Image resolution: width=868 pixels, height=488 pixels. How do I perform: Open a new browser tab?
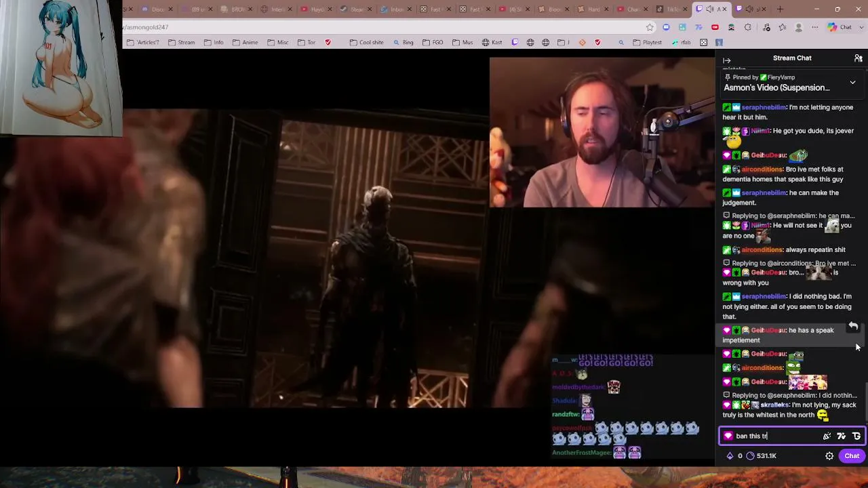point(780,9)
